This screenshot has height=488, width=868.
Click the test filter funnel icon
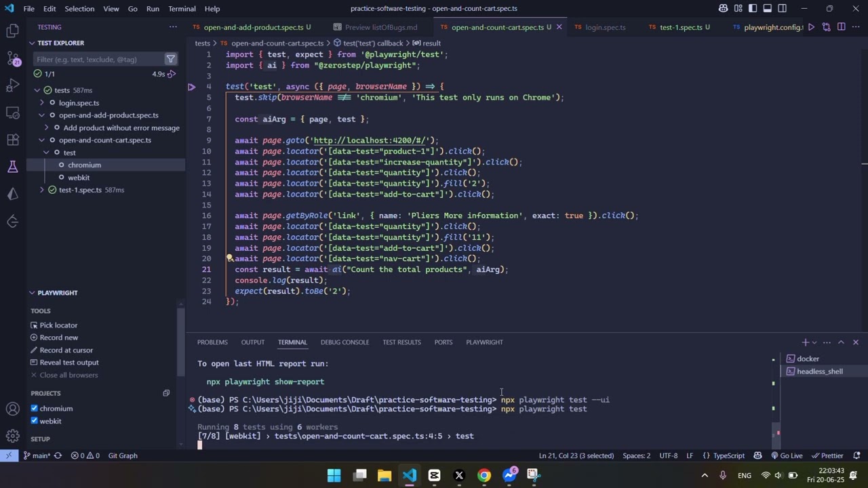pos(171,59)
